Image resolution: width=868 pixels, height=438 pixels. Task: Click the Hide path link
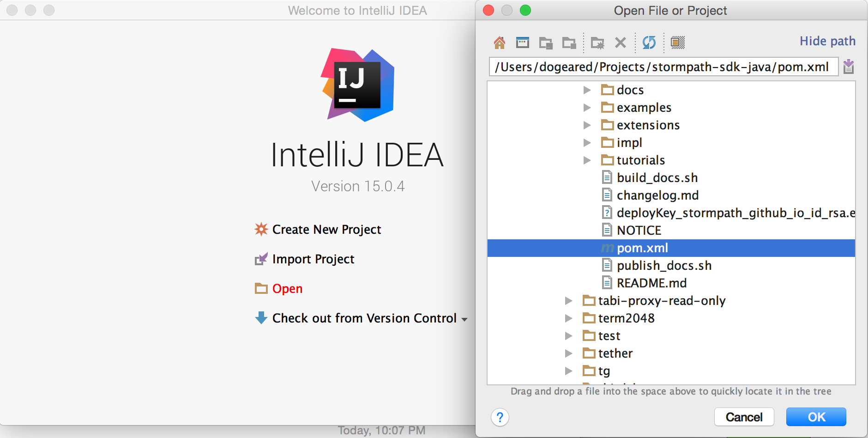point(827,41)
